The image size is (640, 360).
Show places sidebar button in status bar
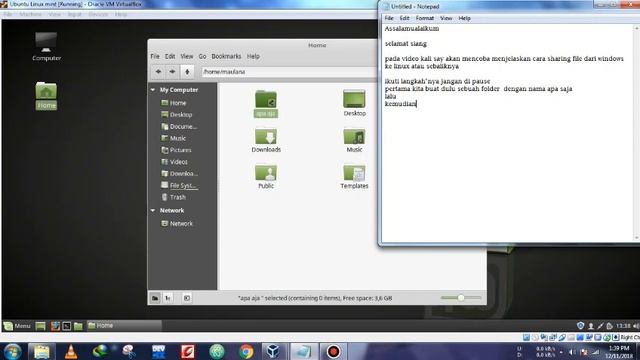155,298
